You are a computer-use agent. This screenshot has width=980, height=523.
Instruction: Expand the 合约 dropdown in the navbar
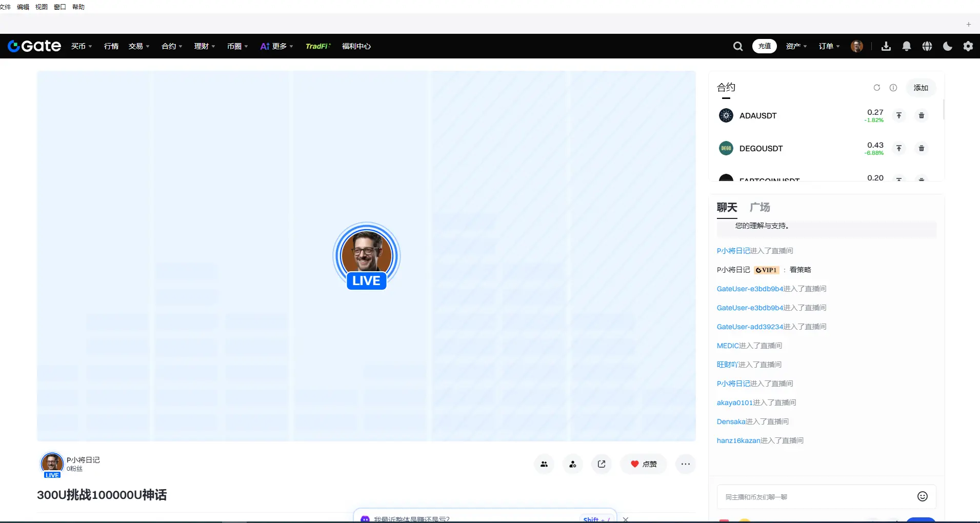[172, 46]
